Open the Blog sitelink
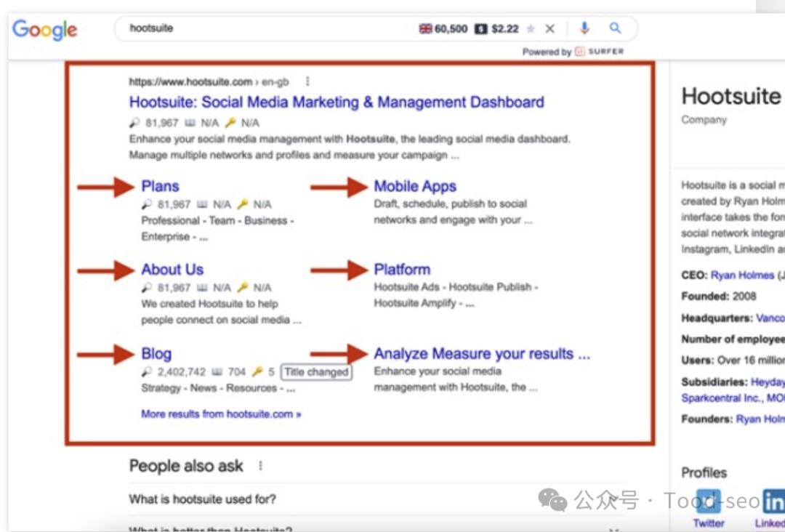785x532 pixels. pos(156,353)
